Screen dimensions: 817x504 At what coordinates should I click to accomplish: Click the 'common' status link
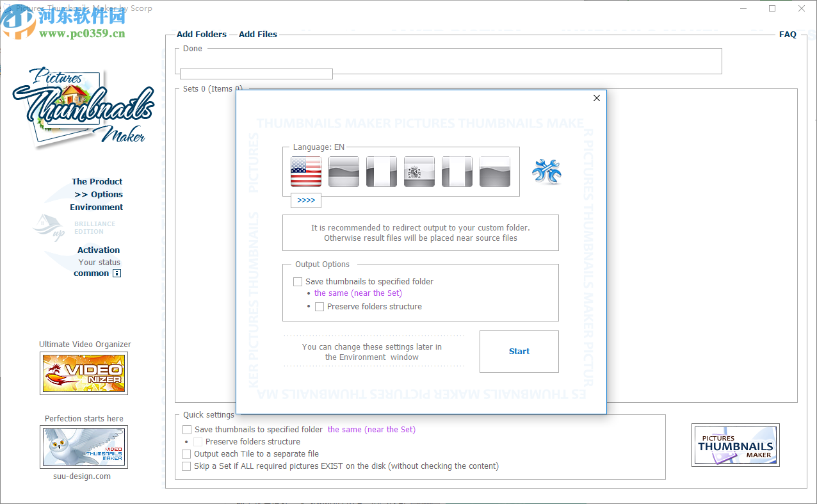coord(92,273)
